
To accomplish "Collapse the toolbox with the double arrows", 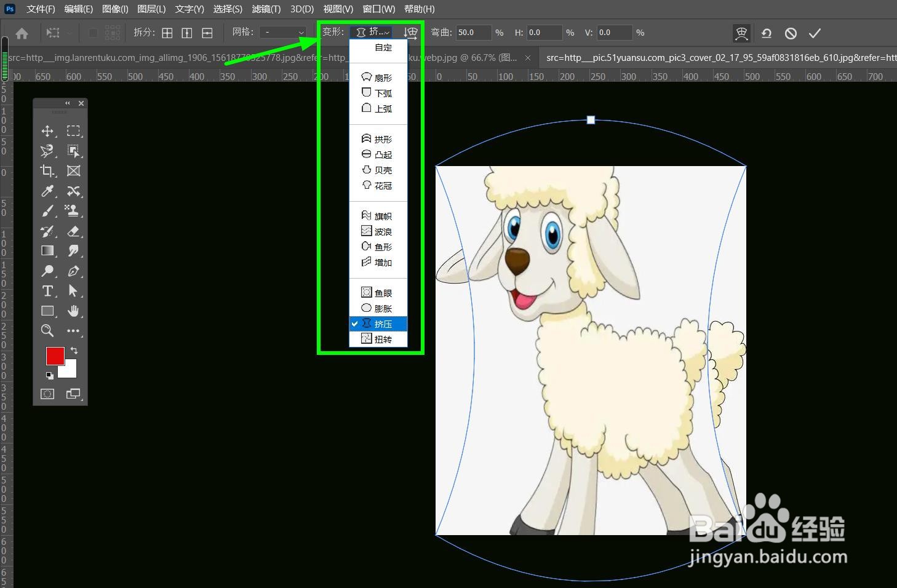I will [x=68, y=103].
